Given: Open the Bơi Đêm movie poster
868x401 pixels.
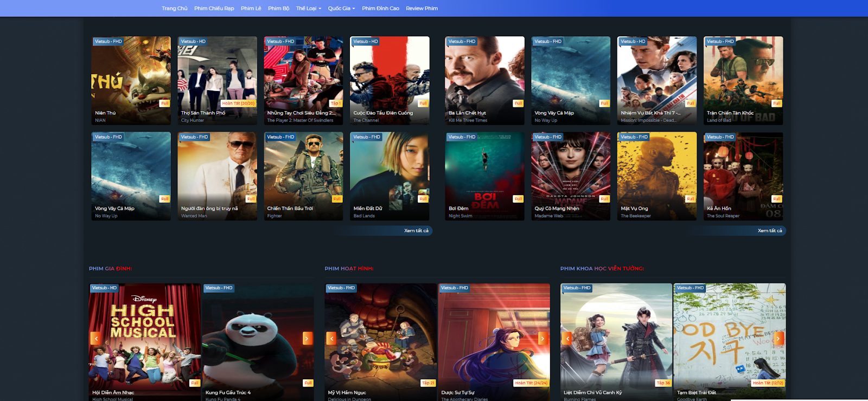Looking at the screenshot, I should [484, 176].
